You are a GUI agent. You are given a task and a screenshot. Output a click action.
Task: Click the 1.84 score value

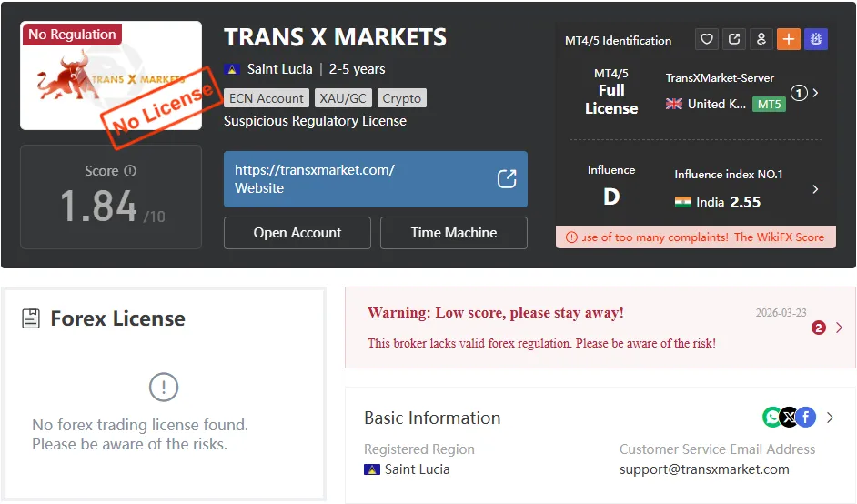click(99, 207)
